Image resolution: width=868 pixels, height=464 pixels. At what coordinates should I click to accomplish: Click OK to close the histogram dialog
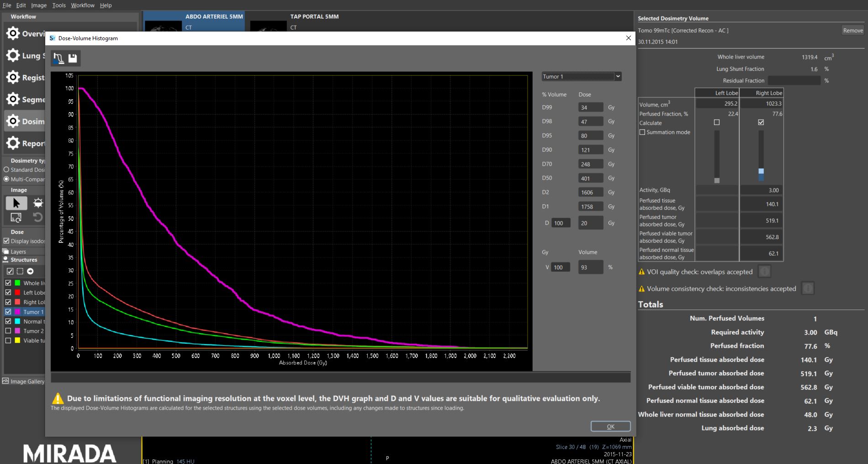click(x=610, y=427)
